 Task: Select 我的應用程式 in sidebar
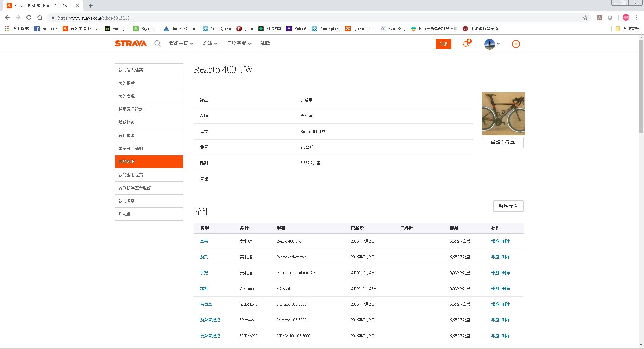click(149, 175)
